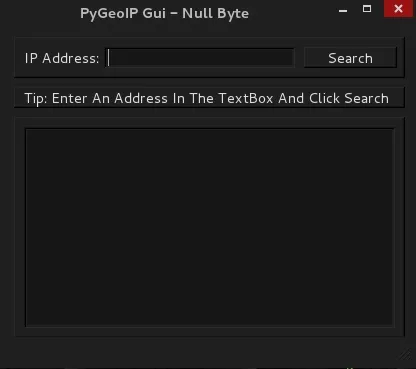Screen dimensions: 416x369
Task: Hit the dash minimize icon
Action: pyautogui.click(x=343, y=10)
